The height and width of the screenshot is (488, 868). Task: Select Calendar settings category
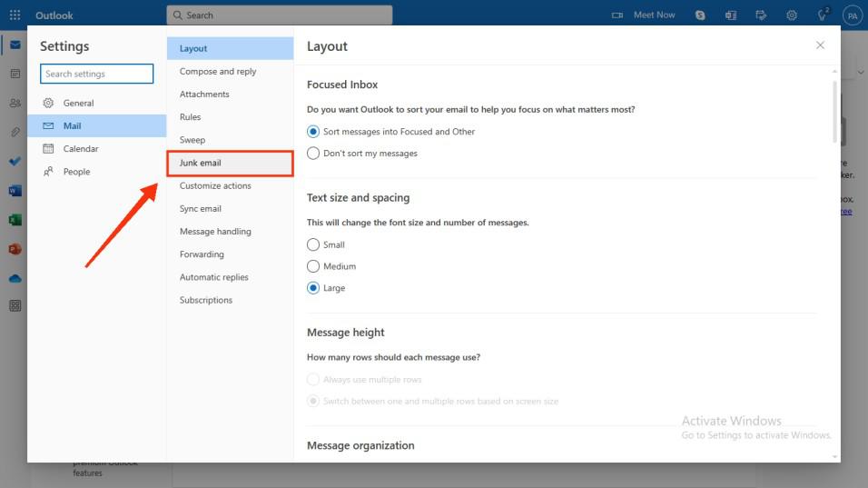coord(97,148)
